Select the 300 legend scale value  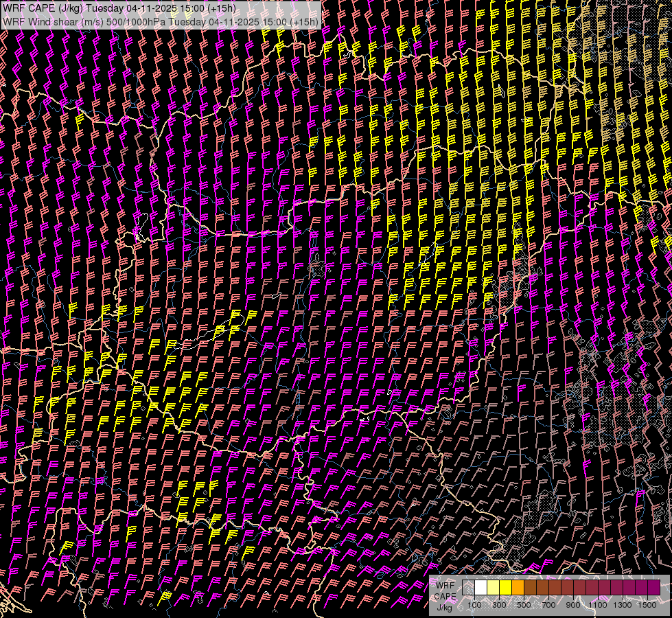[x=499, y=605]
